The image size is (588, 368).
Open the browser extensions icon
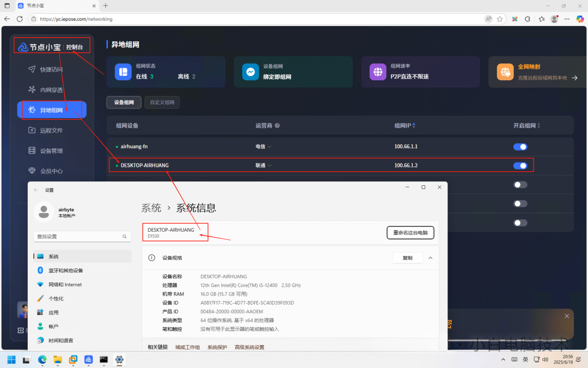(527, 19)
